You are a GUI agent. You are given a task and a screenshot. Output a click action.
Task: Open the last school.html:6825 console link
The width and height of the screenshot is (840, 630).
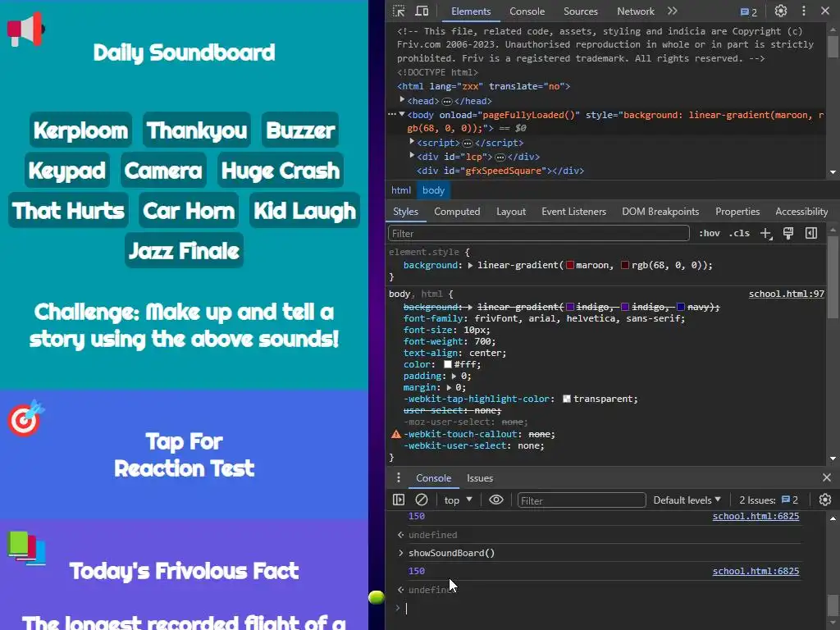756,571
